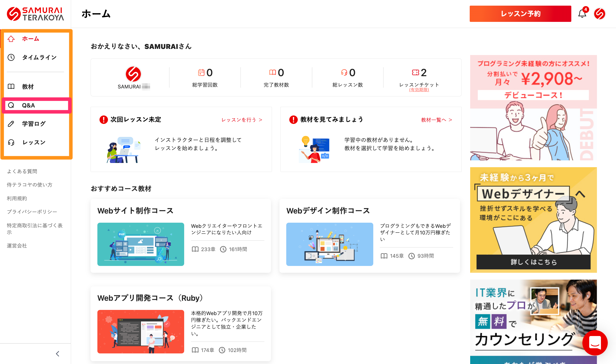This screenshot has width=616, height=364.
Task: Click the notification bell icon
Action: point(582,14)
